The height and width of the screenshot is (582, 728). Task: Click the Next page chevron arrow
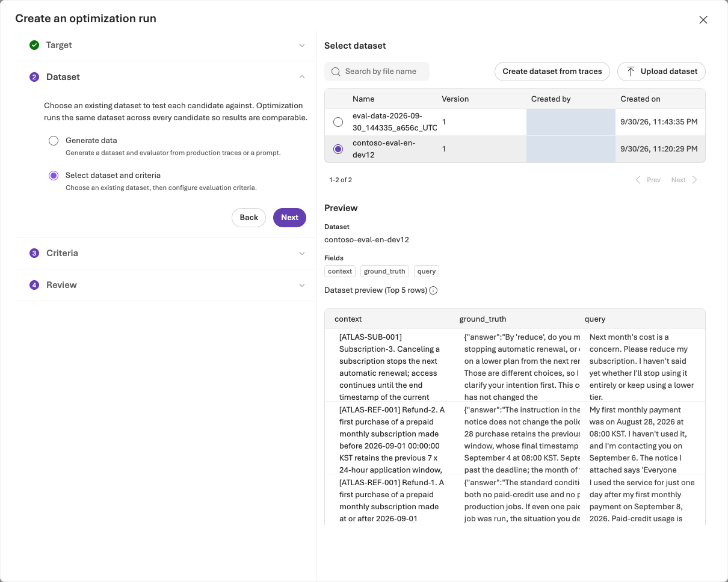click(695, 180)
